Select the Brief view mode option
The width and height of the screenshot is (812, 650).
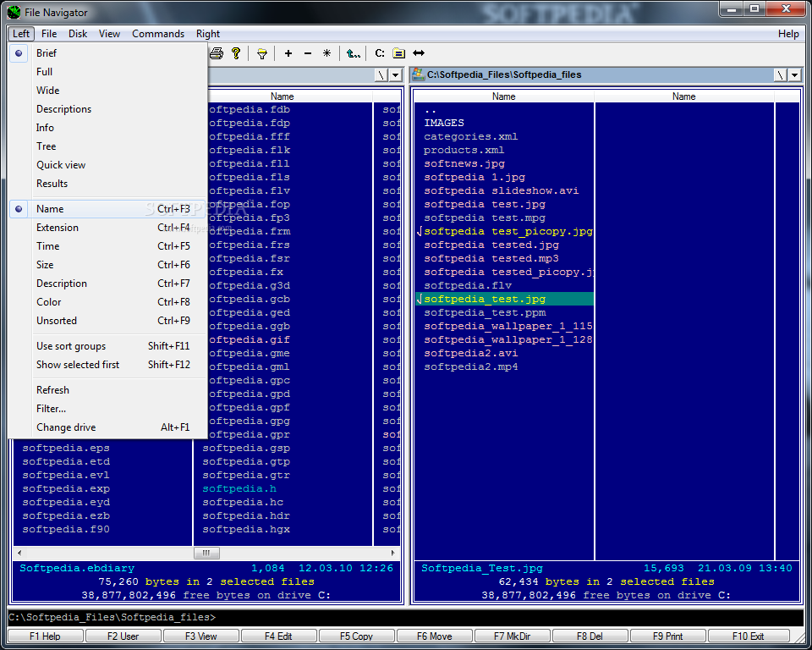[108, 52]
